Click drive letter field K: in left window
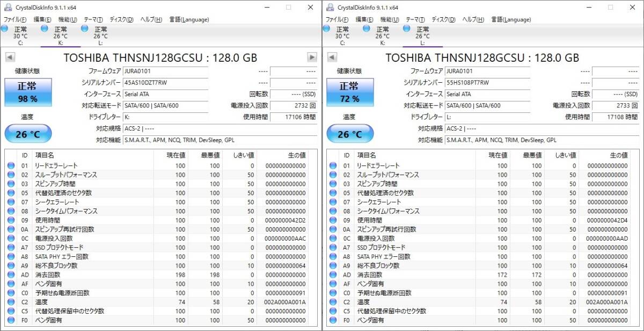The width and height of the screenshot is (644, 331). [165, 117]
